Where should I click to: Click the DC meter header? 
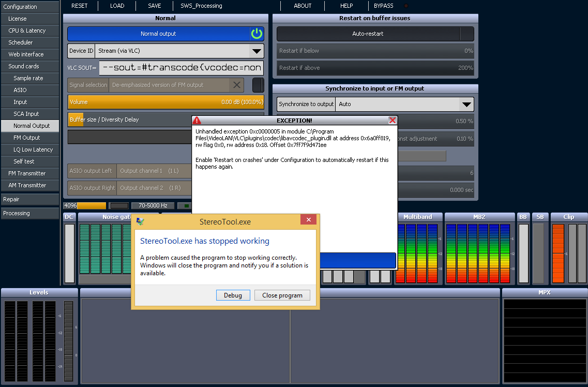(69, 217)
